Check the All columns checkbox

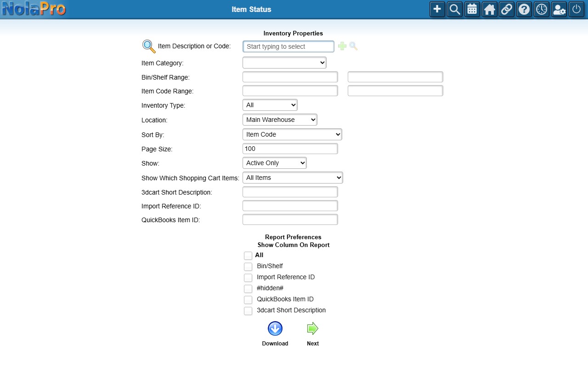click(248, 256)
